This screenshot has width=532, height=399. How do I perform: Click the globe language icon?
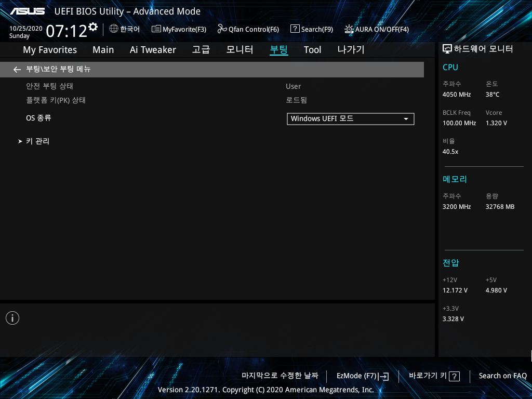[114, 29]
